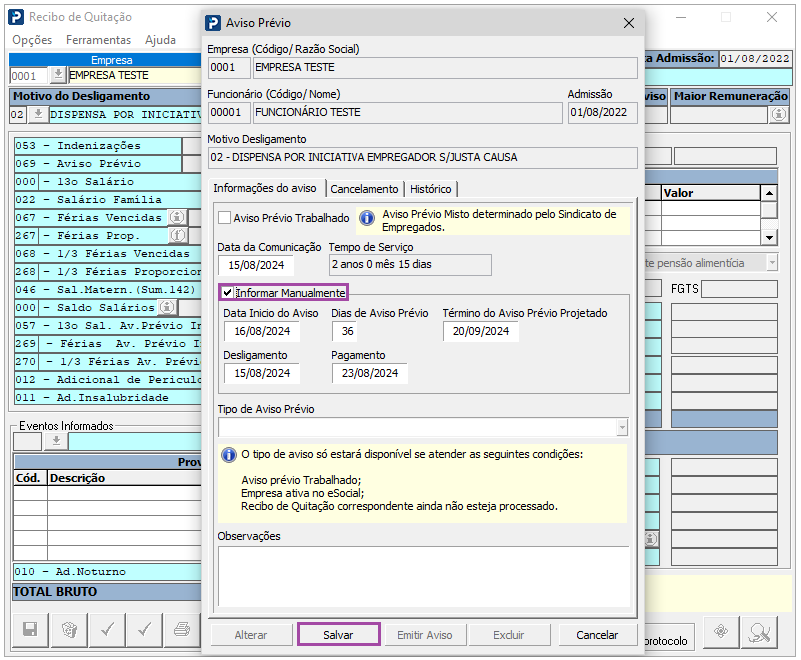This screenshot has width=801, height=660.
Task: Switch to the Cancelamento tab
Action: 364,189
